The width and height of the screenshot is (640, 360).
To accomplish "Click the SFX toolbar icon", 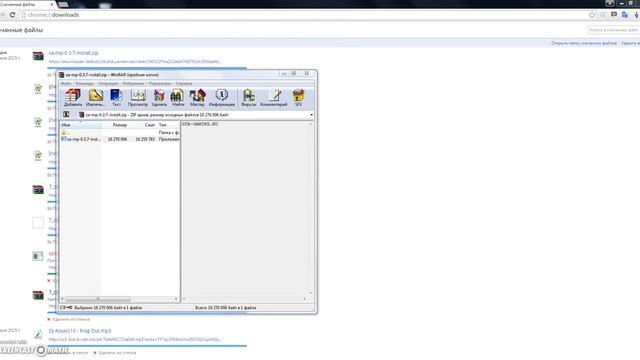I will [298, 98].
